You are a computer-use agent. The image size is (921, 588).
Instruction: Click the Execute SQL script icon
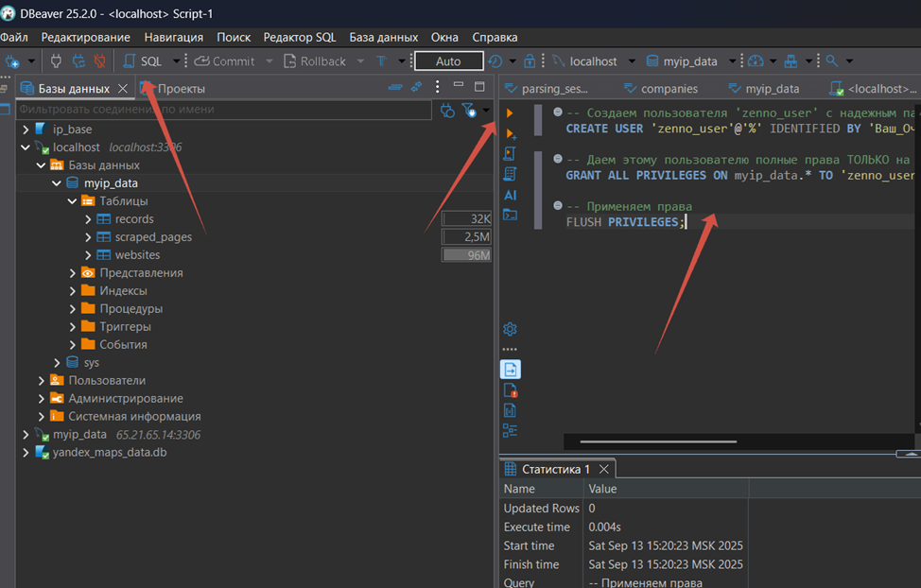tap(510, 154)
